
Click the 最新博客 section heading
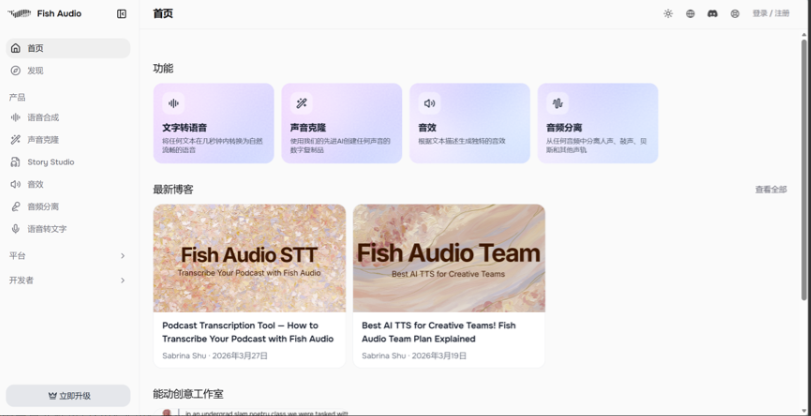(x=173, y=189)
